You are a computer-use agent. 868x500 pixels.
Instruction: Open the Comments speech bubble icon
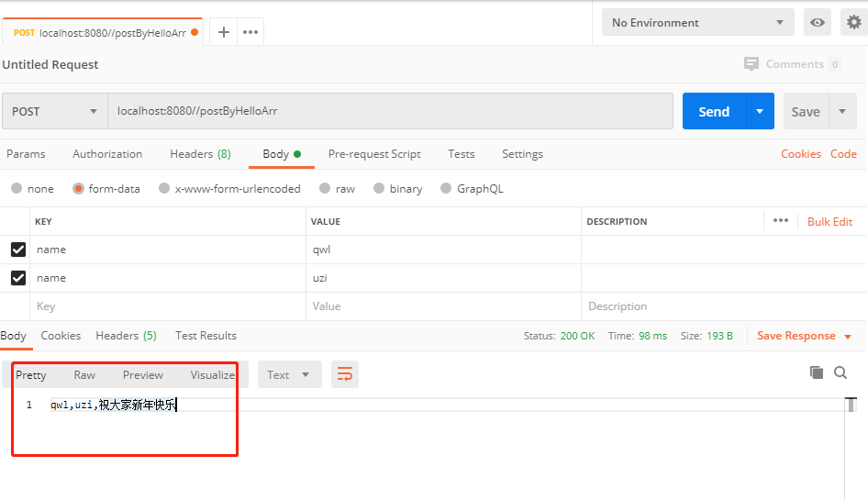coord(751,64)
